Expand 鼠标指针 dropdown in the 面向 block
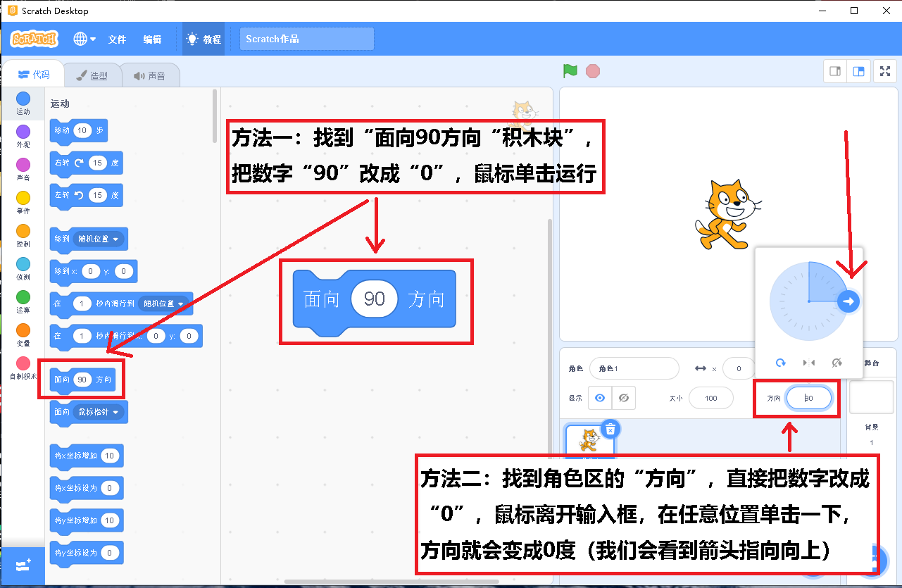The height and width of the screenshot is (588, 902). 99,411
